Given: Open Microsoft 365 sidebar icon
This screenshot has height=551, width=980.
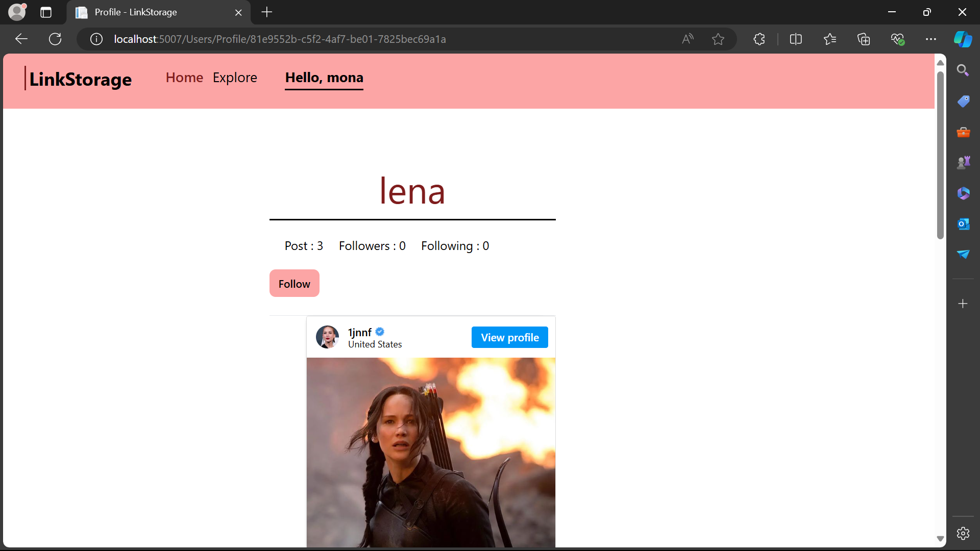Looking at the screenshot, I should 964,193.
